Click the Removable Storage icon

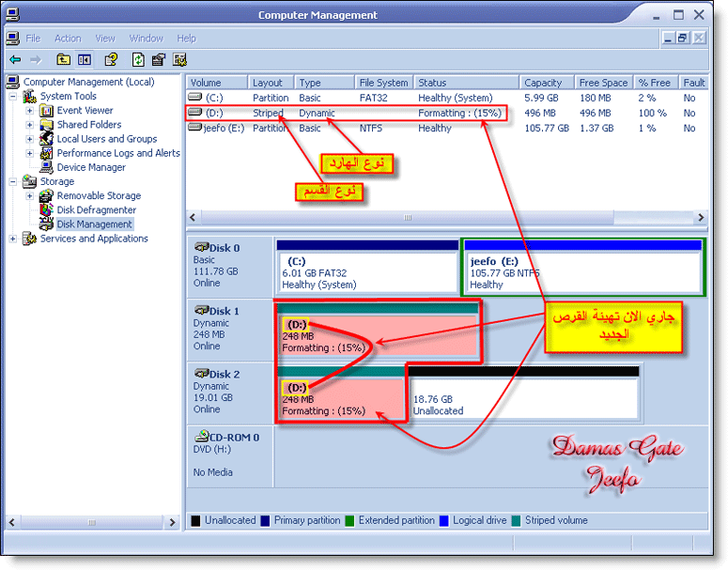[46, 196]
